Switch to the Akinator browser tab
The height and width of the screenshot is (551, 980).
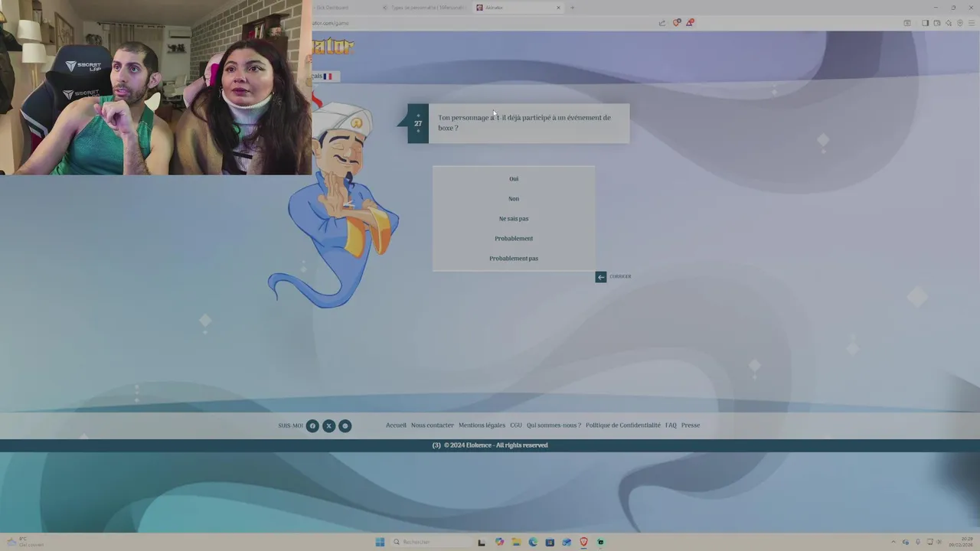point(518,8)
